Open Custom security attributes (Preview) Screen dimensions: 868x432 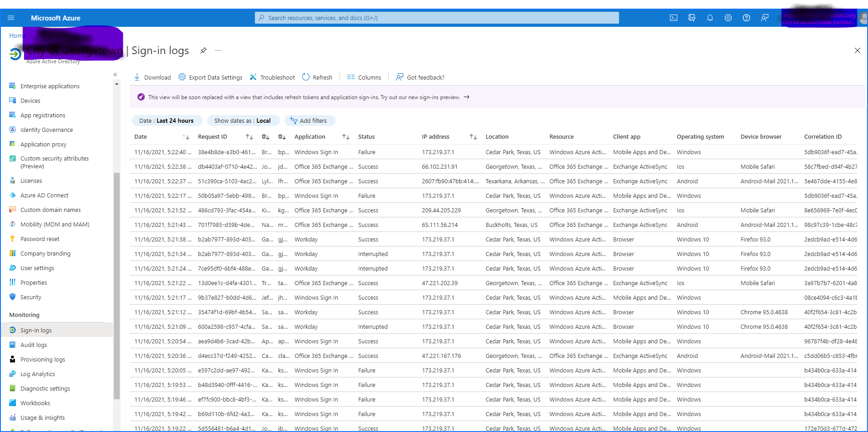(55, 162)
